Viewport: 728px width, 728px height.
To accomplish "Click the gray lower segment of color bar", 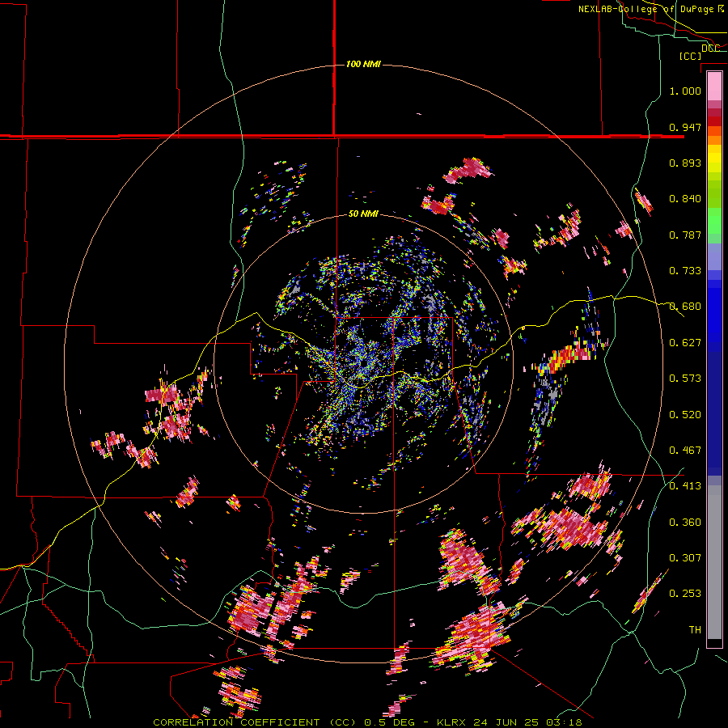I will [x=714, y=562].
